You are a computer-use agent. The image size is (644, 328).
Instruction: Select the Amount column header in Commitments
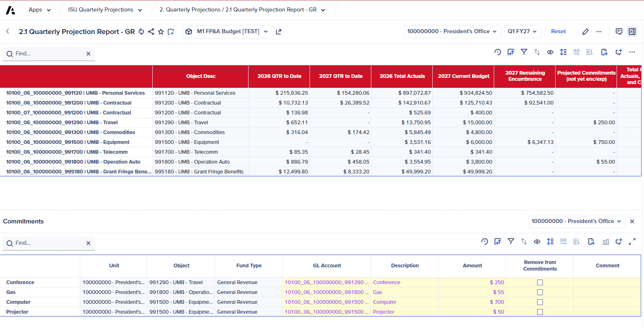(472, 266)
